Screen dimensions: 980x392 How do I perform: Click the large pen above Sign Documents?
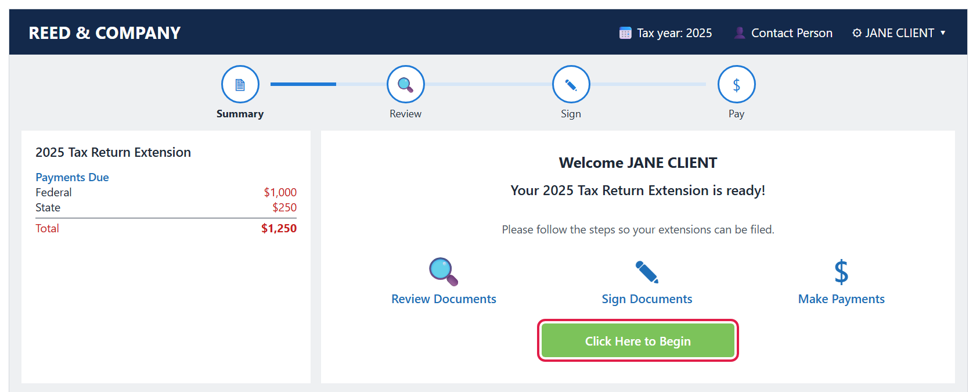[x=647, y=272]
